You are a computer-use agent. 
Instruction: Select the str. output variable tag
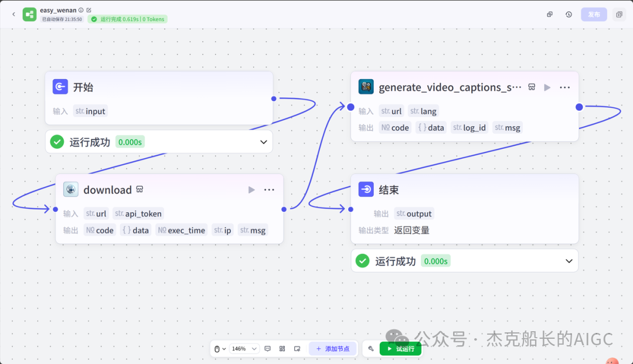pos(414,213)
